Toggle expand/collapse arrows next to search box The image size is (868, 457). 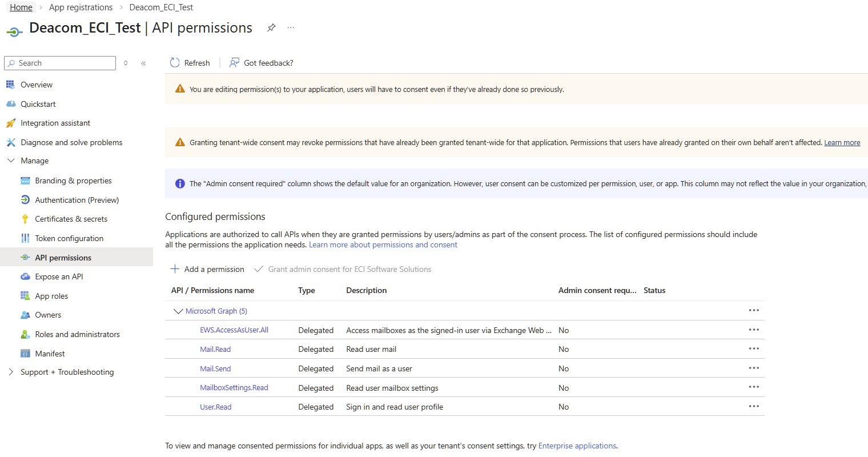(x=126, y=63)
